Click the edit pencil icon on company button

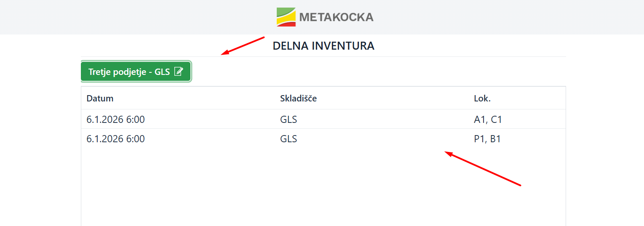[x=179, y=72]
